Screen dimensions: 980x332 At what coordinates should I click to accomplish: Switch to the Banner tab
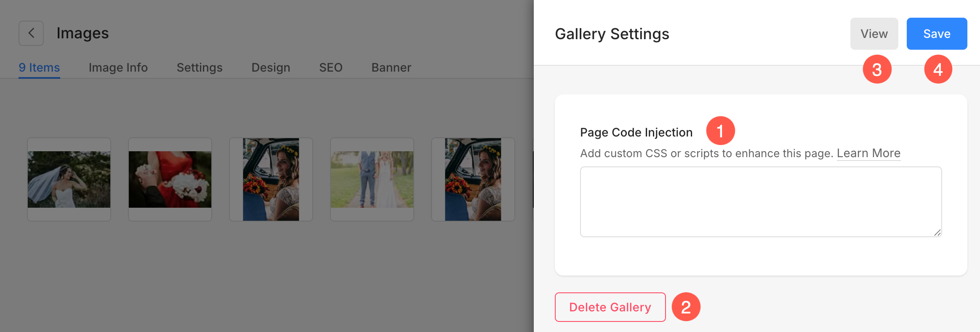(x=391, y=67)
